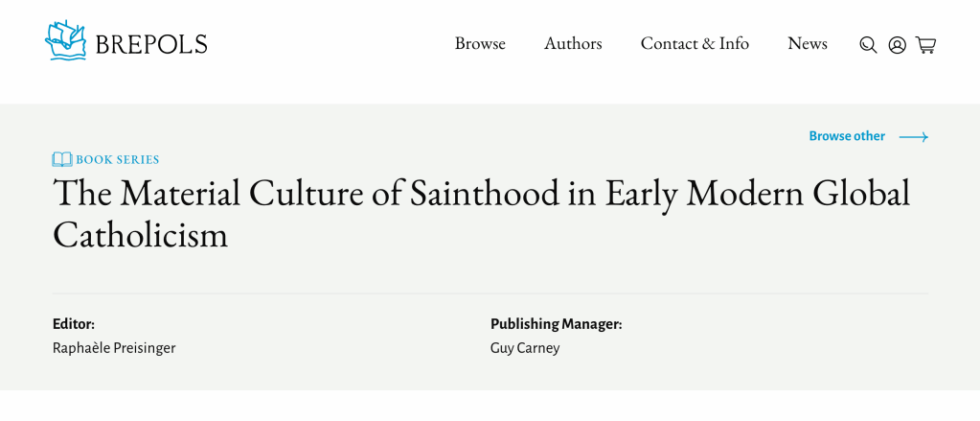Click the 'Browse other' link

pyautogui.click(x=847, y=136)
